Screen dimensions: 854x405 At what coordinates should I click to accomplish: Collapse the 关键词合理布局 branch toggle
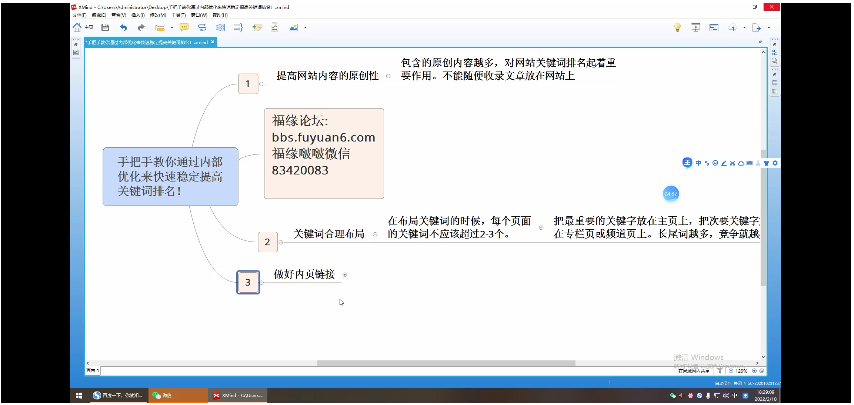coord(375,234)
